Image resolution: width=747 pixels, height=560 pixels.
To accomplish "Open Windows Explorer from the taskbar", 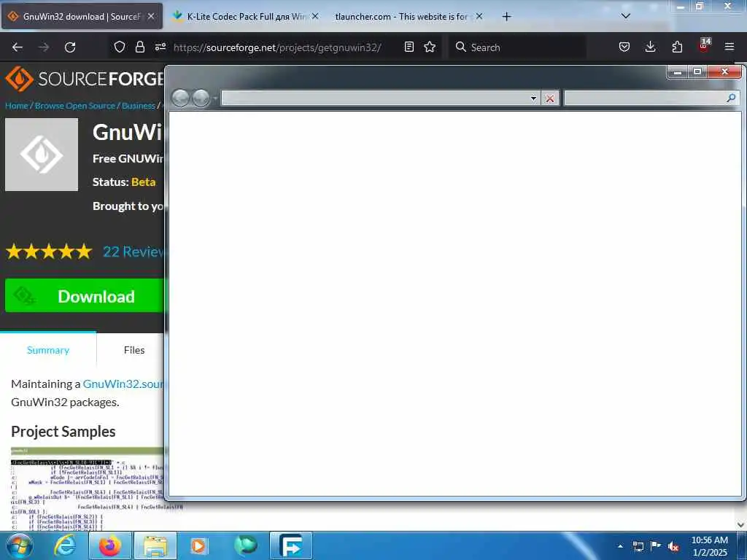I will 155,545.
